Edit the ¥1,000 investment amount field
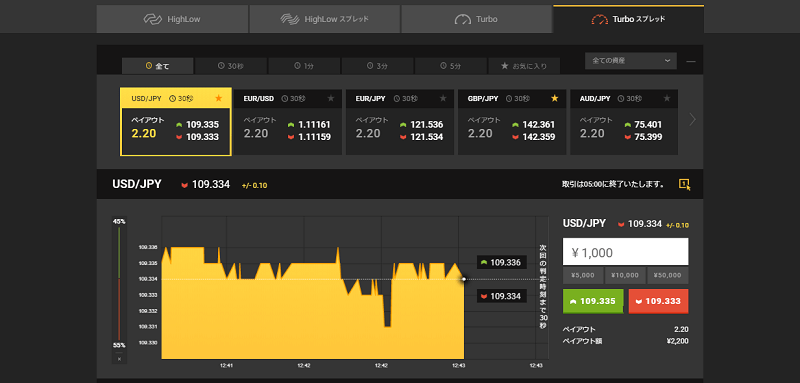Viewport: 800px width, 383px height. pos(626,252)
